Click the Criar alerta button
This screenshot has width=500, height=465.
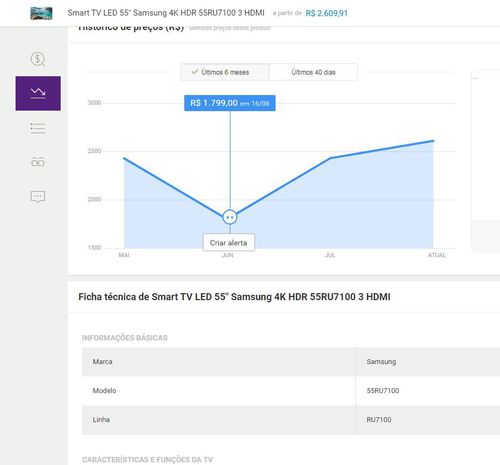229,243
